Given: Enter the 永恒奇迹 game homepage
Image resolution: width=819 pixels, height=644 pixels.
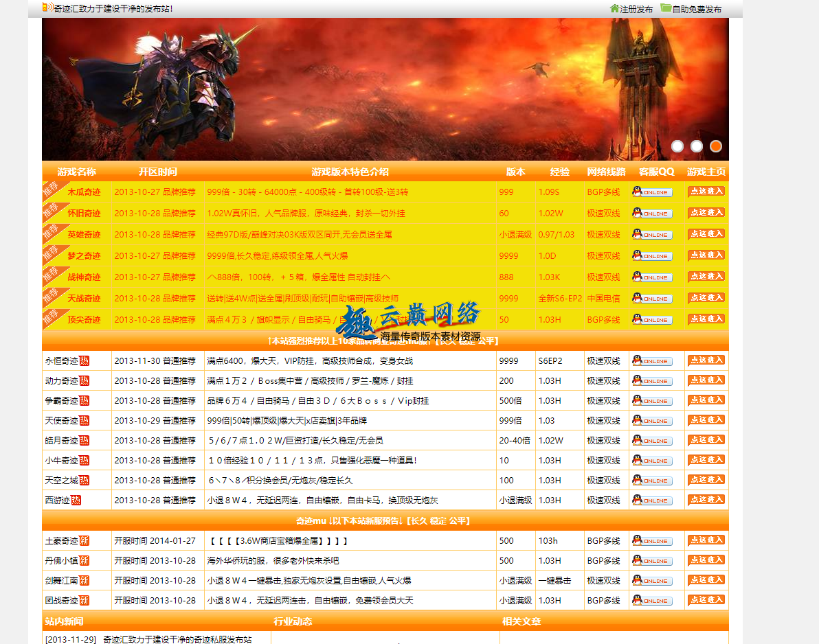Looking at the screenshot, I should click(x=706, y=360).
